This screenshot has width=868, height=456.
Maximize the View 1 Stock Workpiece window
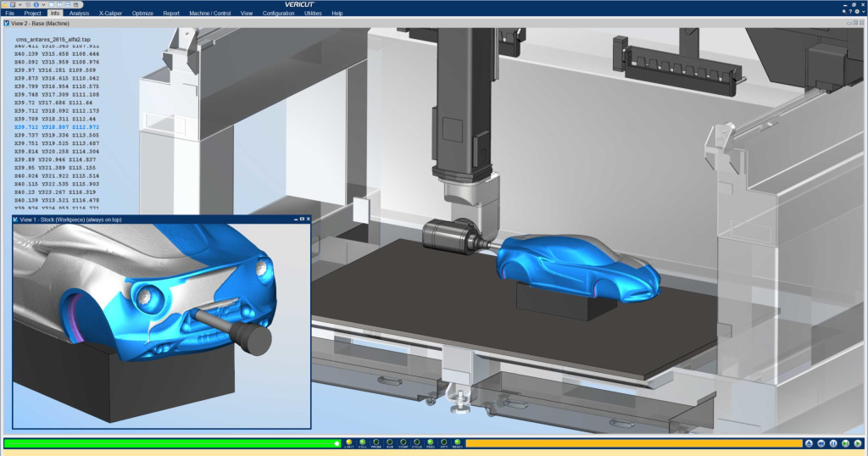[x=302, y=220]
